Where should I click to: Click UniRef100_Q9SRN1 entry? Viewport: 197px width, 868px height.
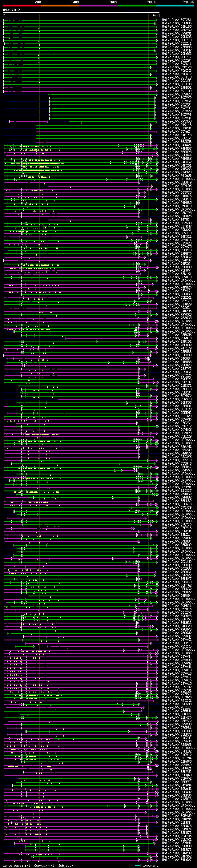(177, 33)
